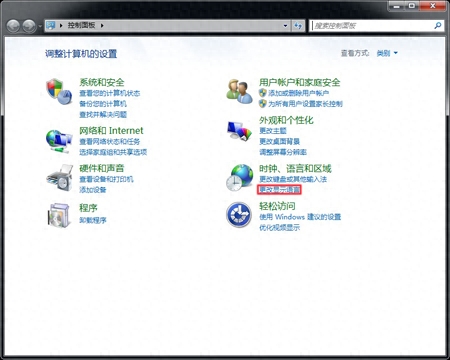Open 外观和个性化 category heading

click(x=286, y=120)
